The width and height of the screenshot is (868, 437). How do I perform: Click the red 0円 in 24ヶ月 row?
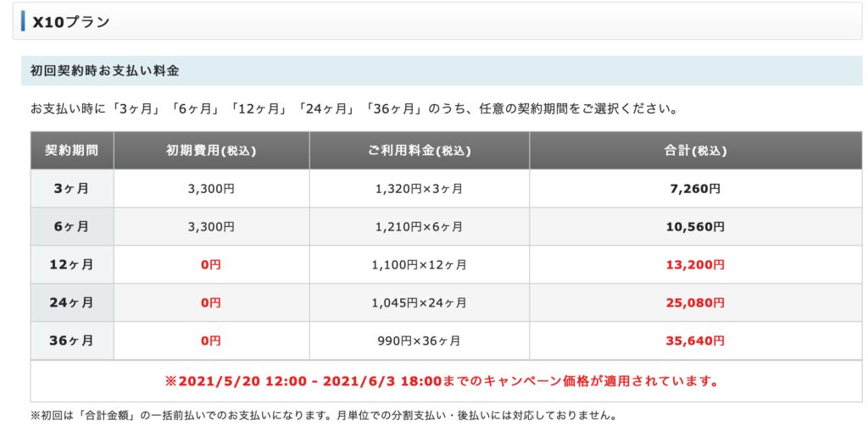(x=211, y=303)
